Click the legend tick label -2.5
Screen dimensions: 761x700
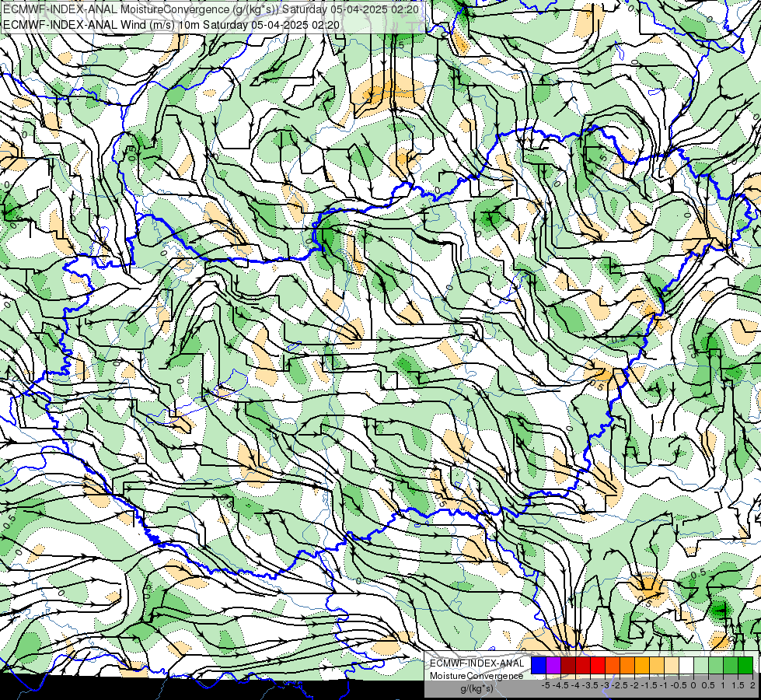coord(620,685)
